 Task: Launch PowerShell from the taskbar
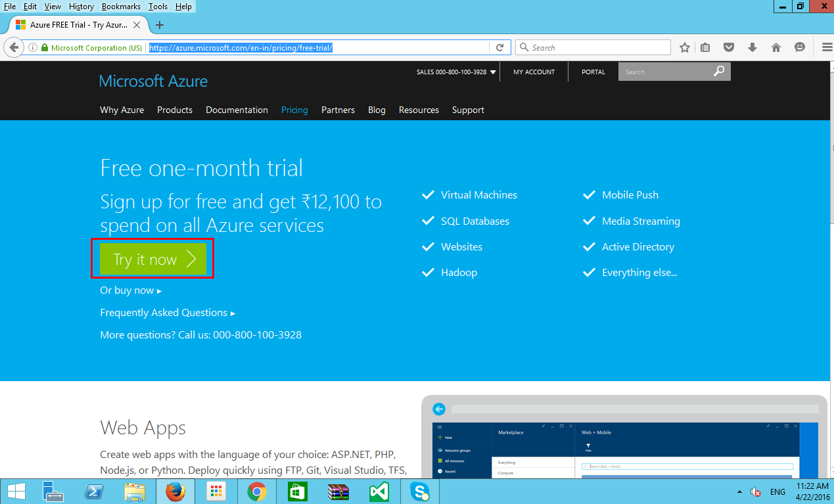point(94,491)
